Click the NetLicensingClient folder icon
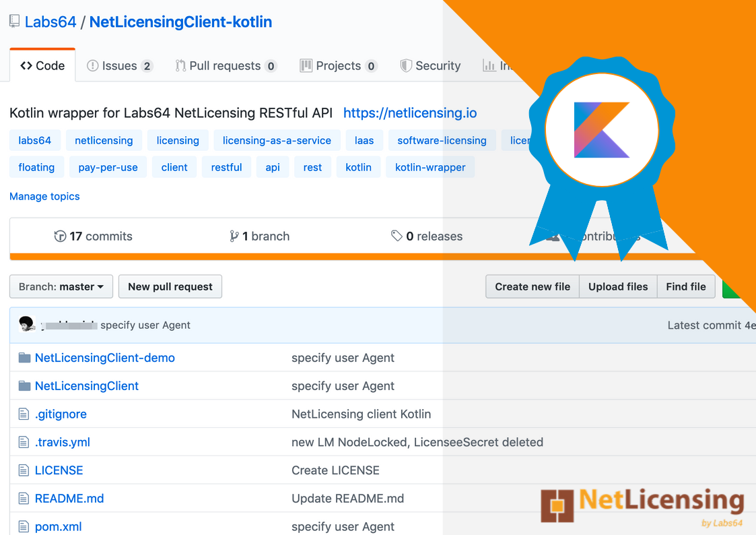The height and width of the screenshot is (535, 756). pos(24,385)
